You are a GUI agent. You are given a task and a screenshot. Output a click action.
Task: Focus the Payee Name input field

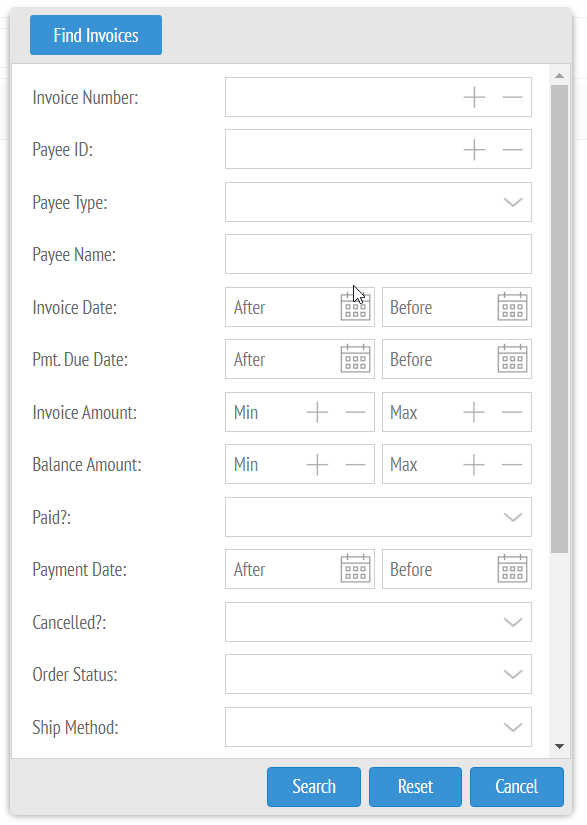(378, 254)
